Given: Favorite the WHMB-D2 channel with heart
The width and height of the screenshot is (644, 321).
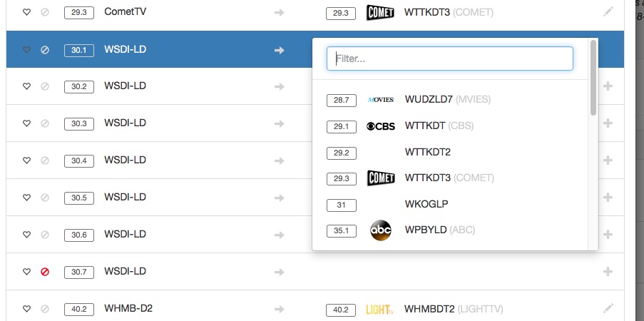Looking at the screenshot, I should tap(27, 309).
